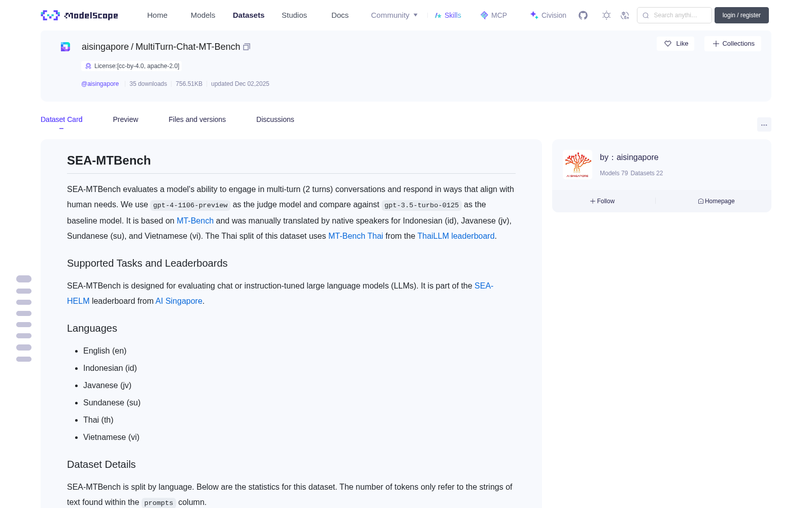The width and height of the screenshot is (812, 508).
Task: Jump using last outline navigation marker
Action: coord(24,359)
